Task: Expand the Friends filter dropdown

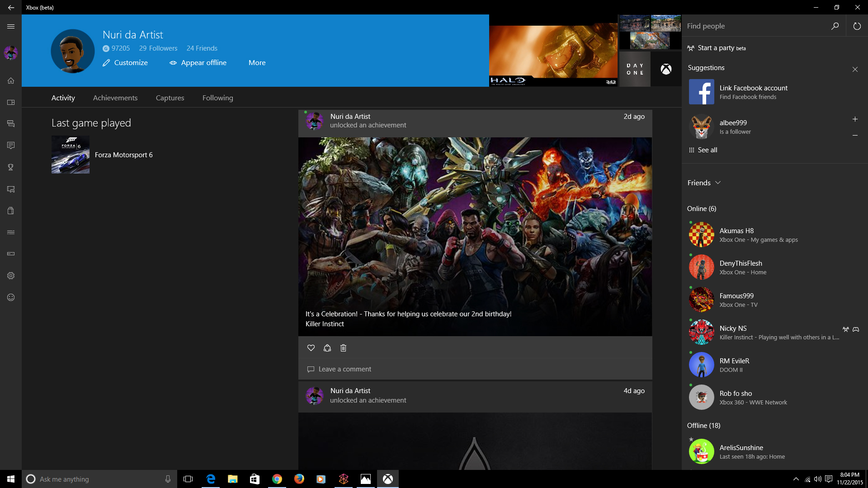Action: click(x=704, y=183)
